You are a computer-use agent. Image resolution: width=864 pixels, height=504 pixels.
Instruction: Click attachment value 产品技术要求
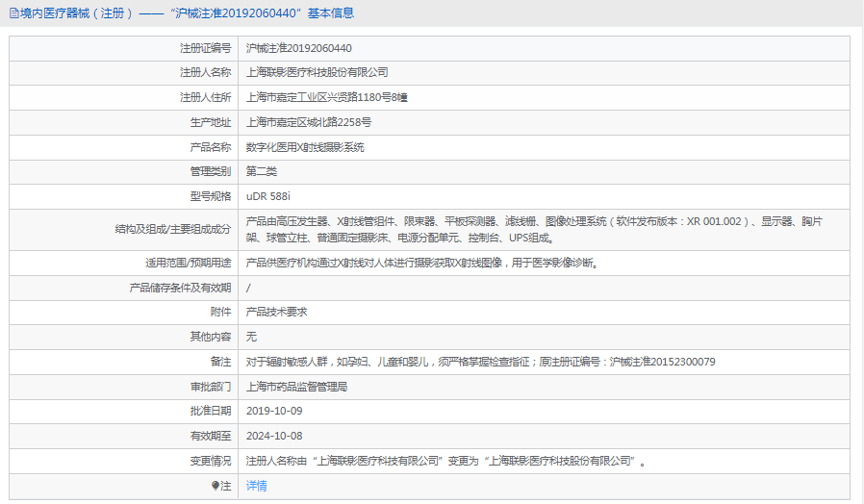(x=276, y=312)
